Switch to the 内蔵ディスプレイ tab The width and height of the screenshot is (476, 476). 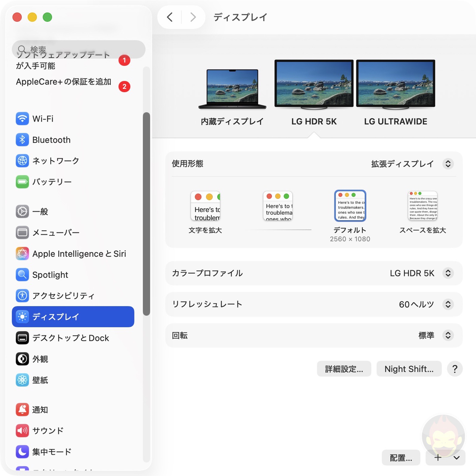232,89
